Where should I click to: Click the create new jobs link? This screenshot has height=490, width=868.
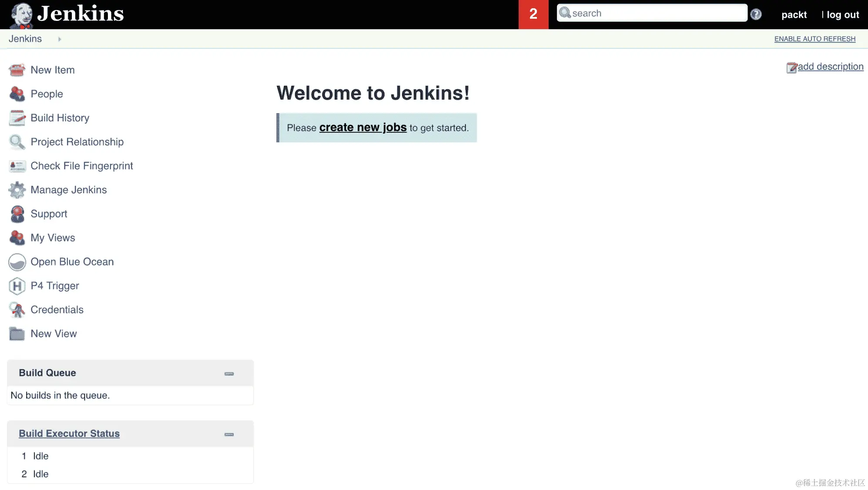[x=362, y=128]
